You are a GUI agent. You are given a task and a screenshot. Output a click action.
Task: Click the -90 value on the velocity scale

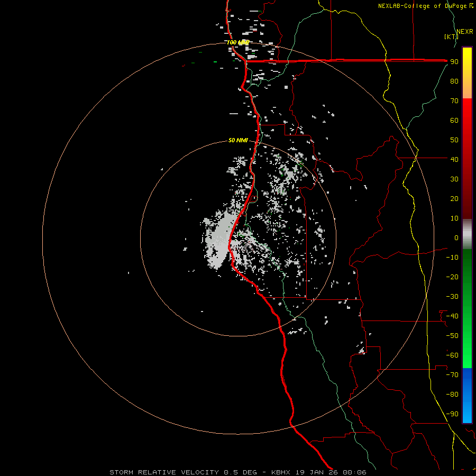click(452, 414)
